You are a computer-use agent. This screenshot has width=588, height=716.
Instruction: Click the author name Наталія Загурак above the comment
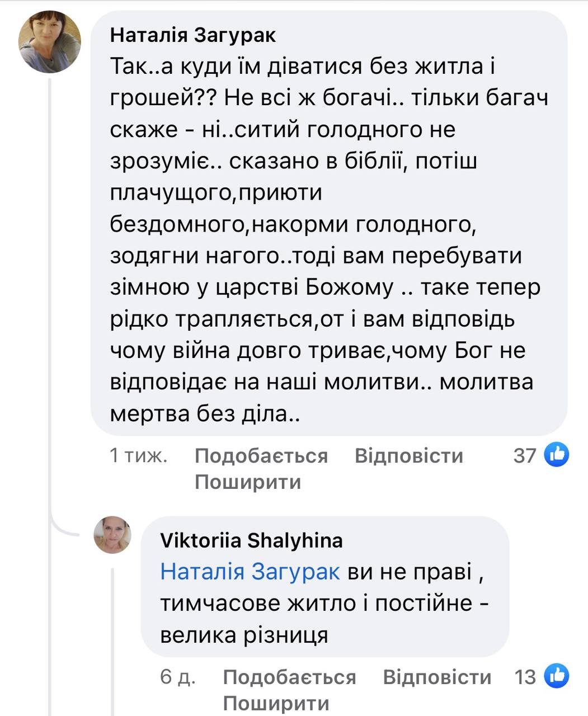tap(193, 35)
